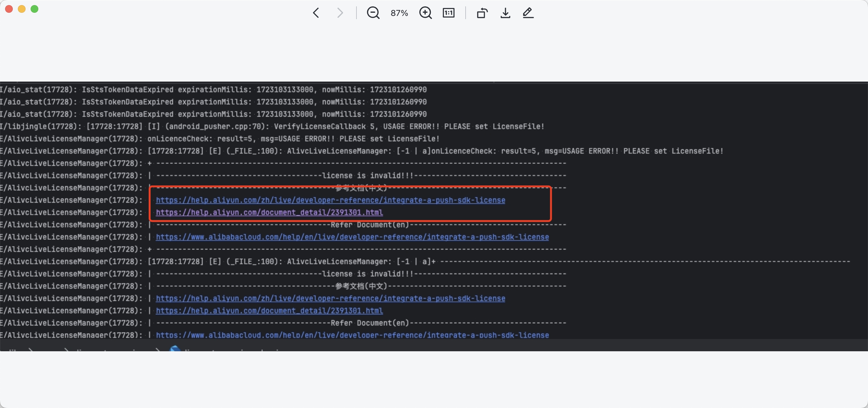Download the image

(x=505, y=13)
